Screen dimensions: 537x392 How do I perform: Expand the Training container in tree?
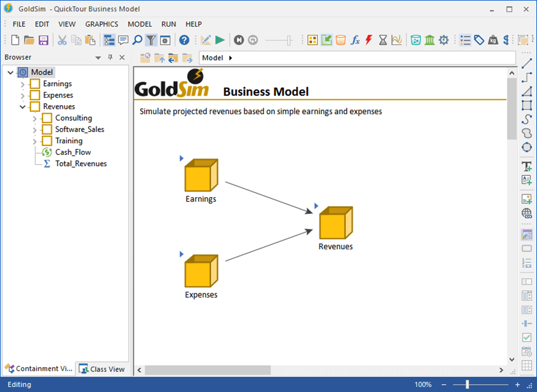[35, 141]
